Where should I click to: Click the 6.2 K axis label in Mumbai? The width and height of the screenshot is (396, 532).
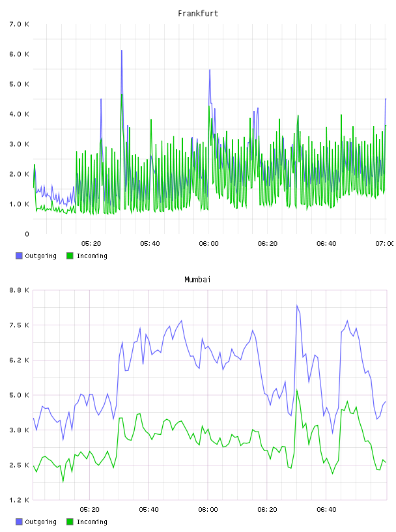point(20,361)
